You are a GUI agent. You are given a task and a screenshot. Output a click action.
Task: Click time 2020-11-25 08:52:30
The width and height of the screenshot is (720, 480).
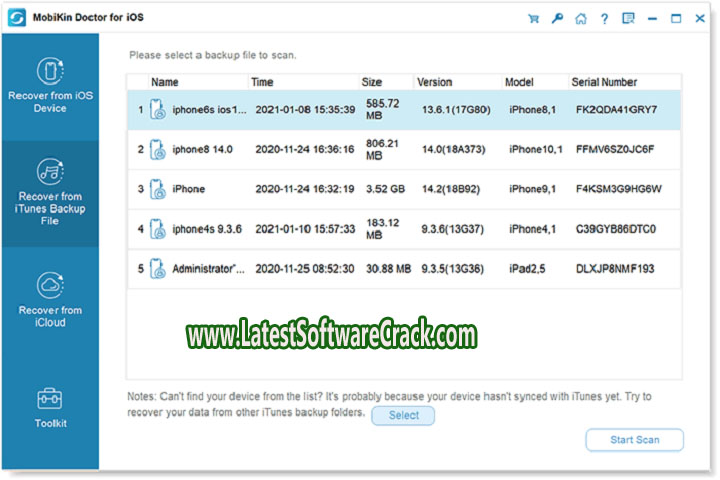click(305, 269)
